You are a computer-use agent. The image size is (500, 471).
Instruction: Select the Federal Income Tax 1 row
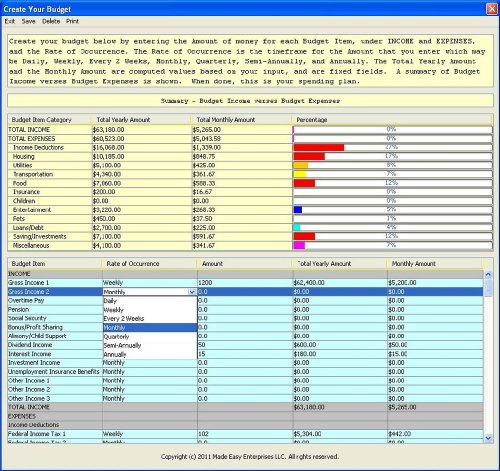[245, 434]
